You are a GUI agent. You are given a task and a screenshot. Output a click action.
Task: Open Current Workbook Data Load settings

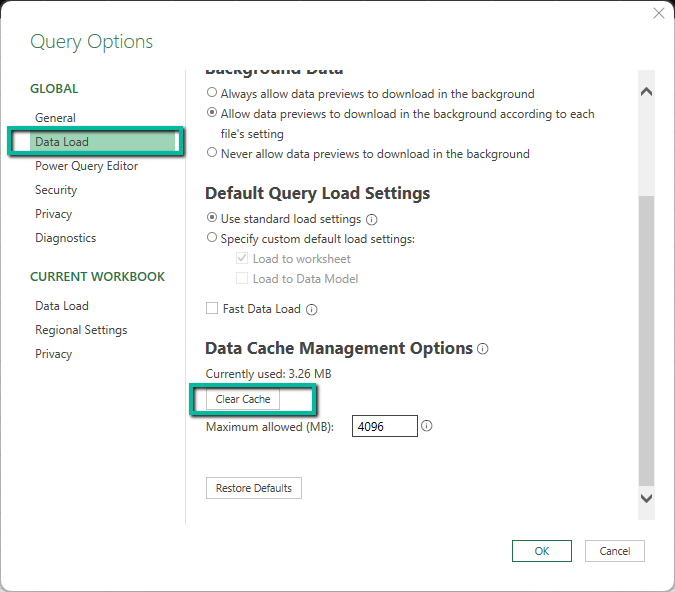click(62, 306)
